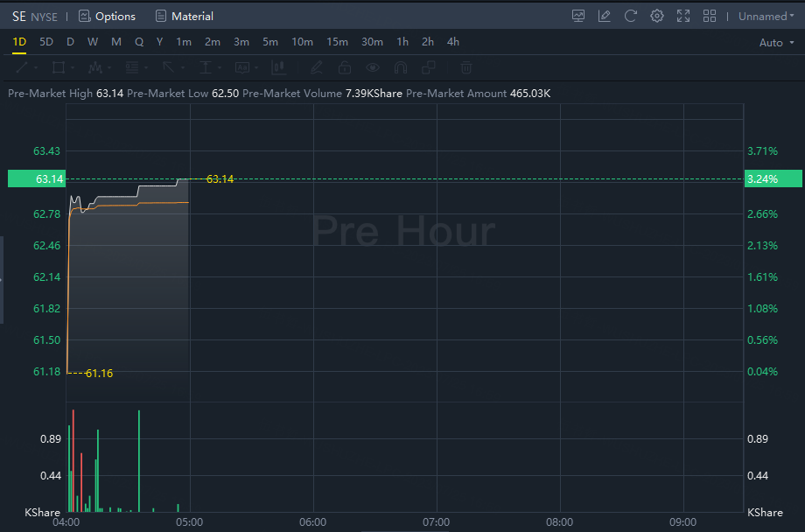Open the Unnamed layout dropdown
The height and width of the screenshot is (532, 805).
point(766,17)
